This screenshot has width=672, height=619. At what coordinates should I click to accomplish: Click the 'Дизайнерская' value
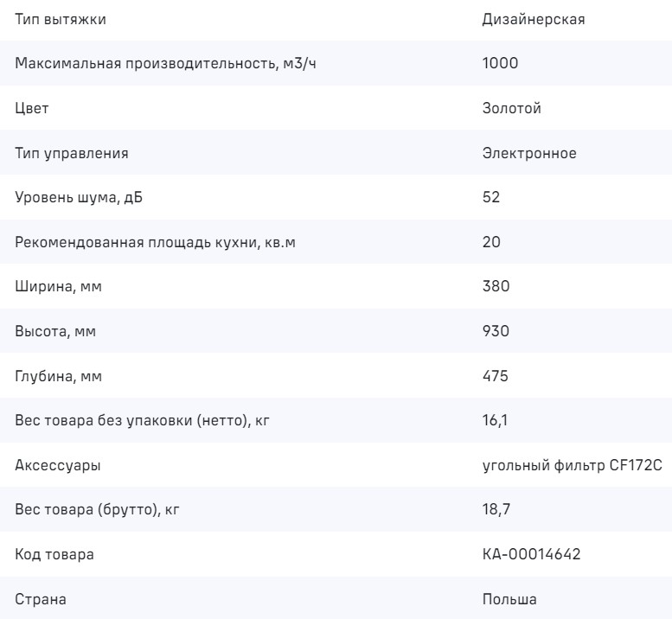pyautogui.click(x=534, y=19)
